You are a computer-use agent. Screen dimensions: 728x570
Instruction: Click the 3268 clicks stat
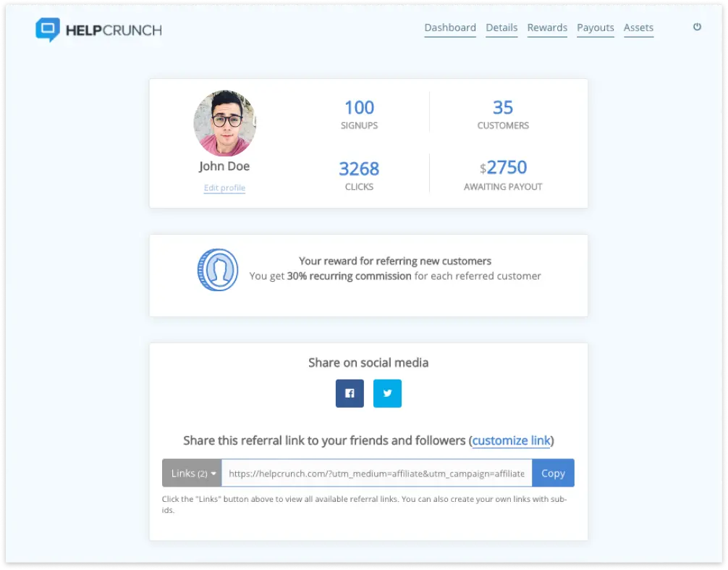click(x=359, y=169)
